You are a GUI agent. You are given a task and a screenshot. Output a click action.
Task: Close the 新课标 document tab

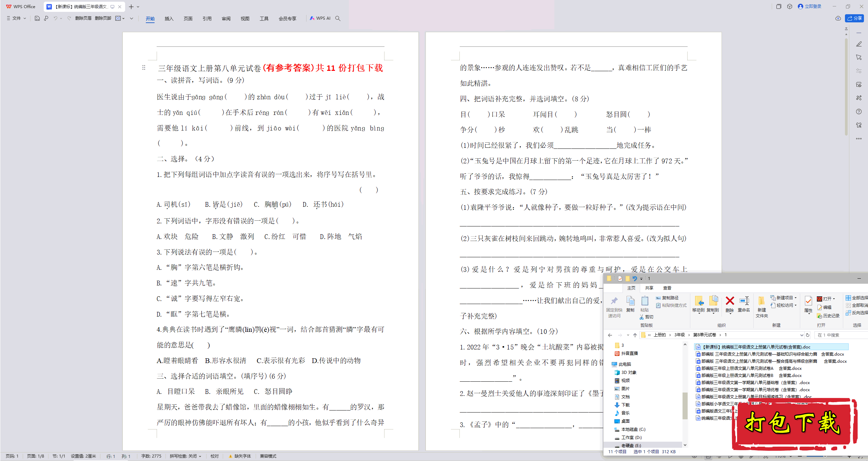click(x=120, y=7)
